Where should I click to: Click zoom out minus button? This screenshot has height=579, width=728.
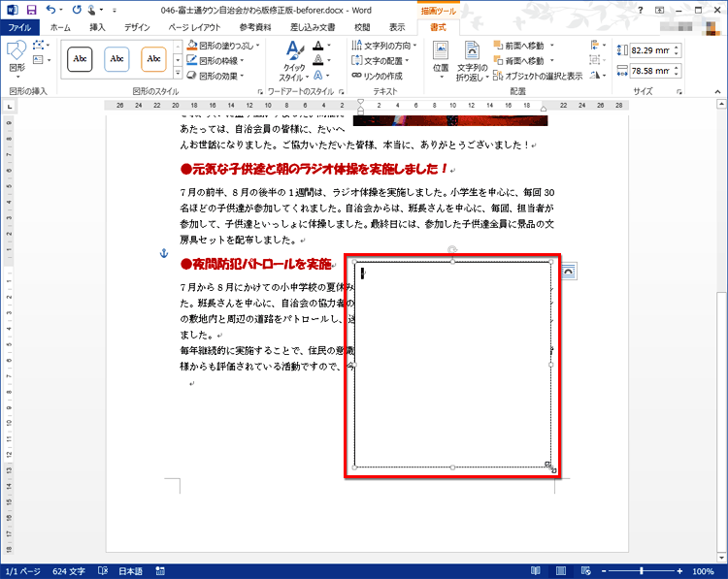pos(604,571)
